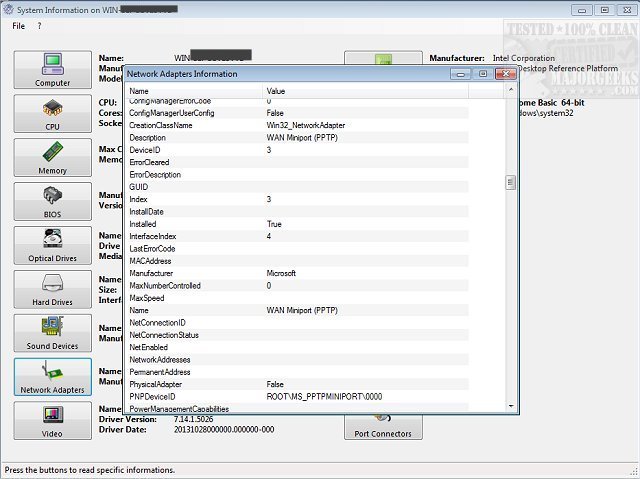Open the Network Adapters button

[53, 377]
